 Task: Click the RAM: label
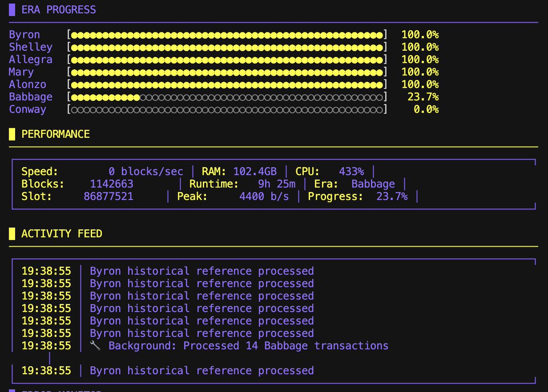tap(214, 172)
